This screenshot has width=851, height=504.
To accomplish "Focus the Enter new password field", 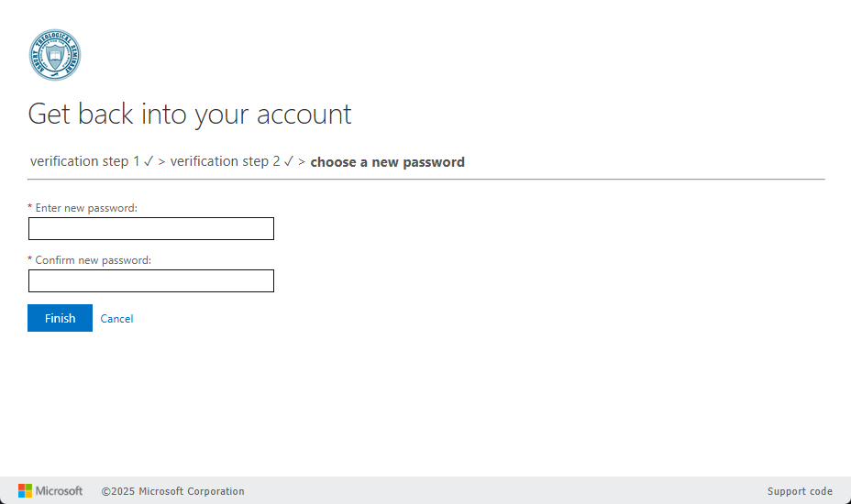I will [x=151, y=229].
